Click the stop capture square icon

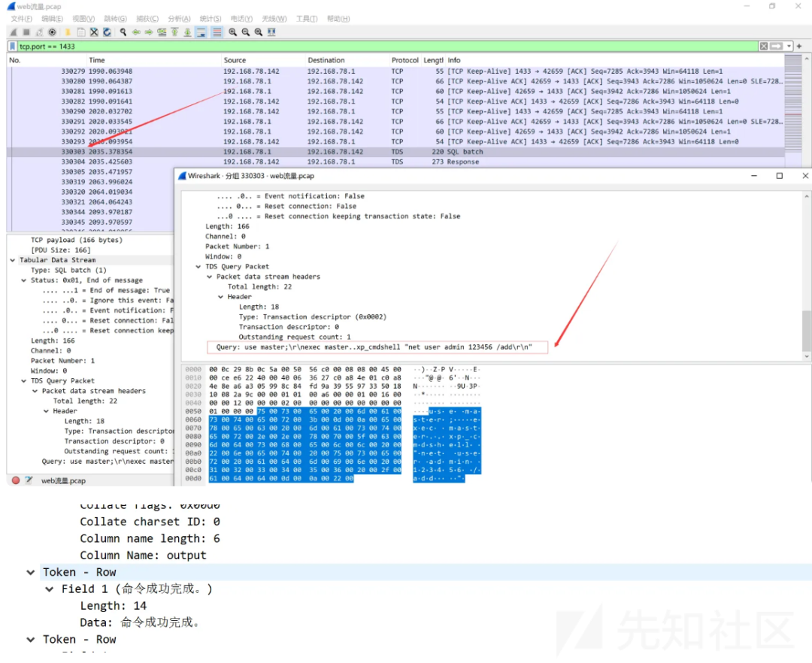(26, 32)
